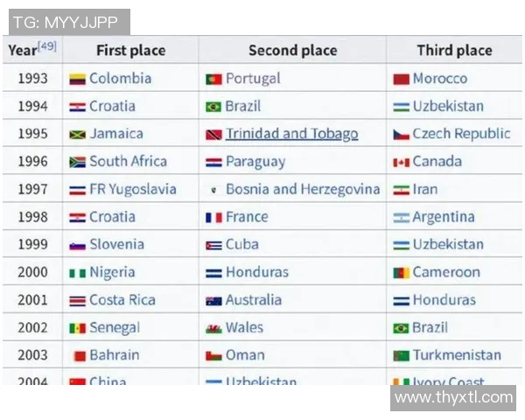Follow the FR Yugoslavia link

(x=132, y=189)
